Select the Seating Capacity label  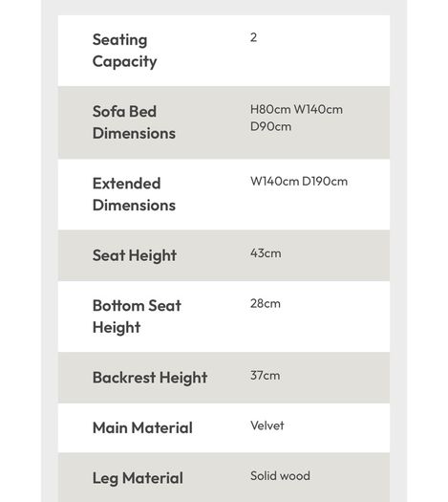[125, 51]
